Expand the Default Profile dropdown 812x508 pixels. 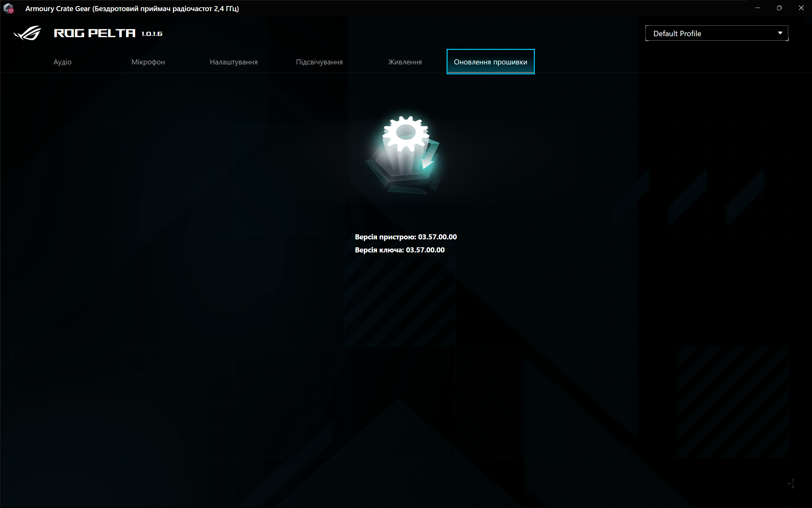[x=717, y=33]
